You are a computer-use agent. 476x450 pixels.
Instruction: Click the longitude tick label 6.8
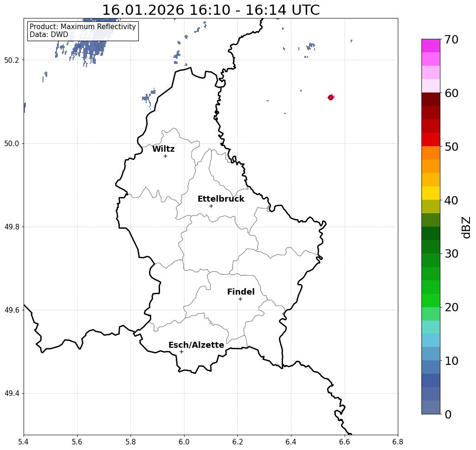[x=398, y=442]
